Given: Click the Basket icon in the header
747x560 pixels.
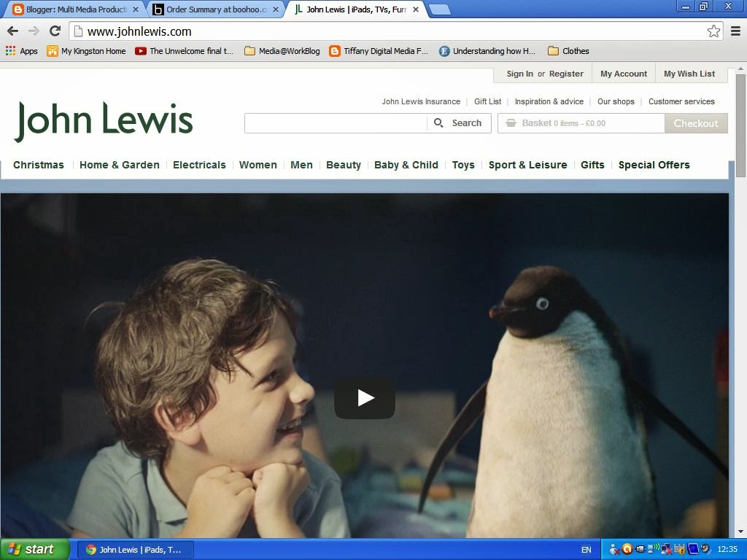Looking at the screenshot, I should coord(512,123).
